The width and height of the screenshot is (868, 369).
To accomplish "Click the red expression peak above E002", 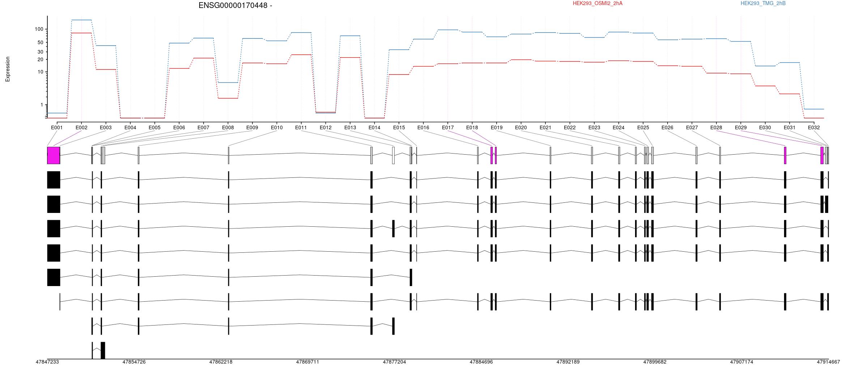I will 81,33.
